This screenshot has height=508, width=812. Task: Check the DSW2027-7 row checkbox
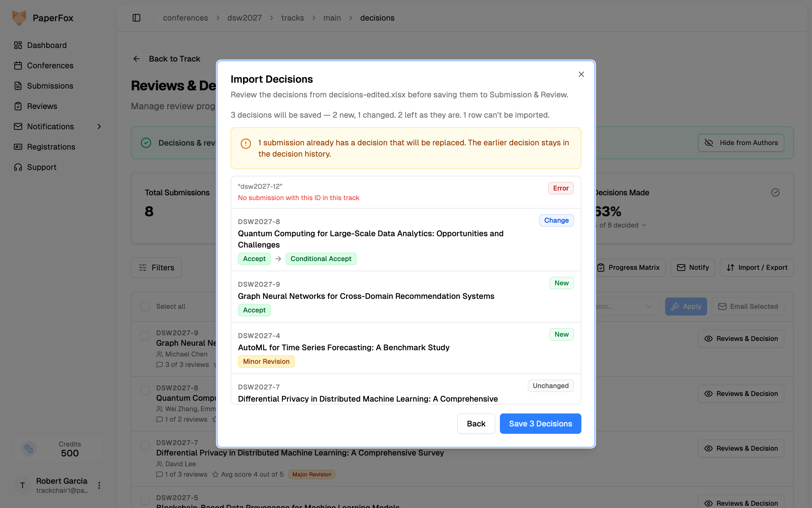145,446
